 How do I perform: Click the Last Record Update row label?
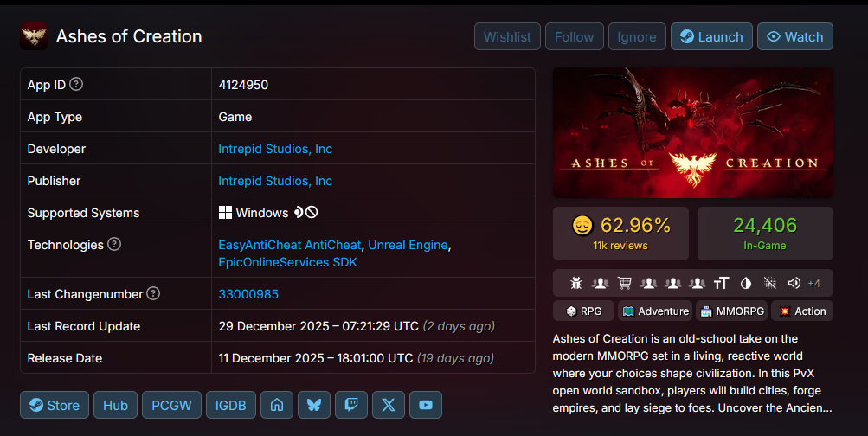[x=84, y=326]
